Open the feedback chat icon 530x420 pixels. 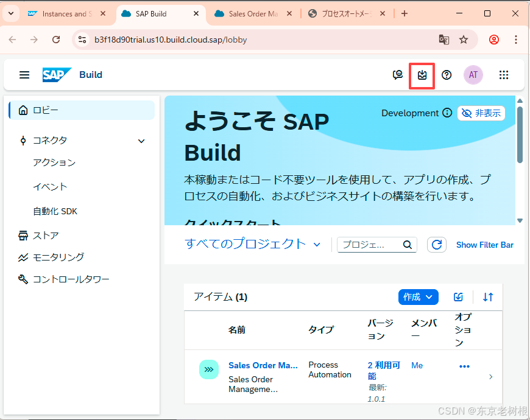coord(397,75)
